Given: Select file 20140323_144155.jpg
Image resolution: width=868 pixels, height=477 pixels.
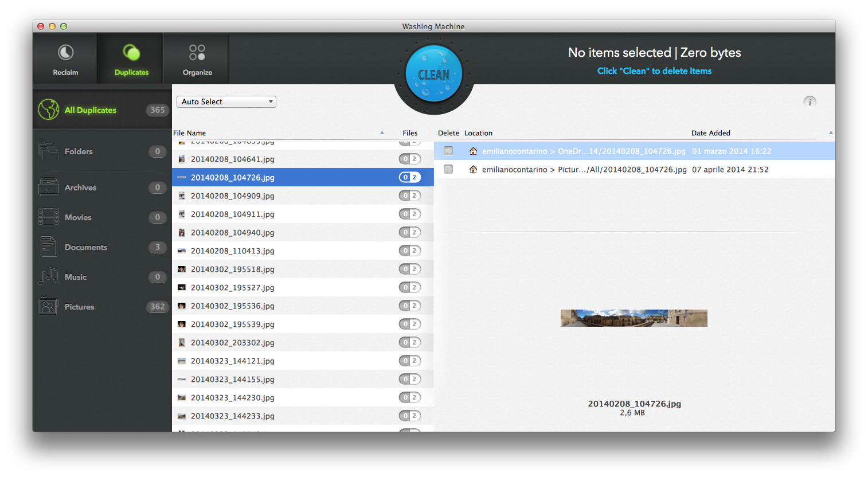Looking at the screenshot, I should (x=303, y=379).
